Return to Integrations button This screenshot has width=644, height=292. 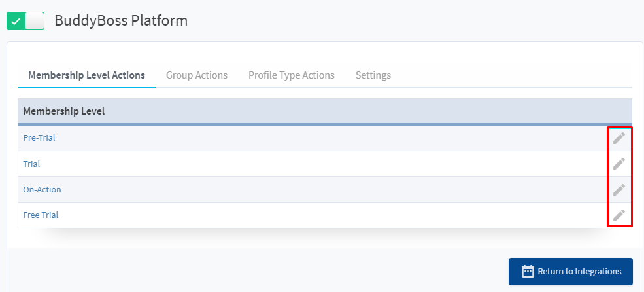571,272
